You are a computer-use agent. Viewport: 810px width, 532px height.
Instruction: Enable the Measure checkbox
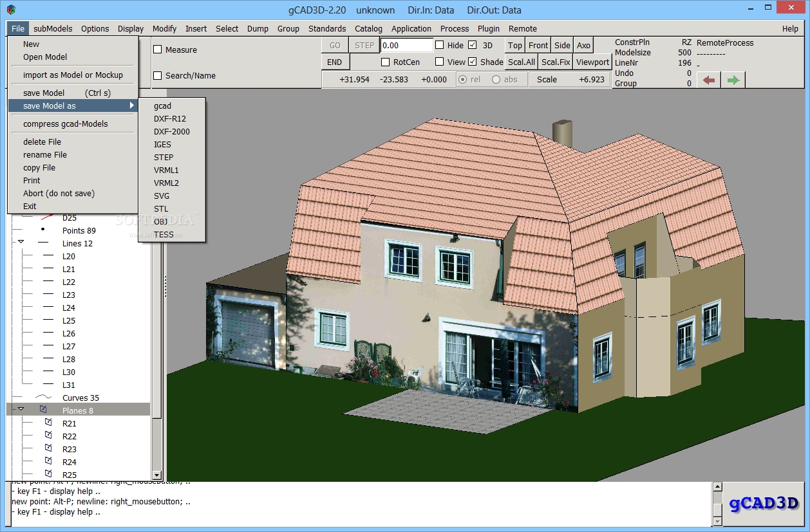coord(158,50)
